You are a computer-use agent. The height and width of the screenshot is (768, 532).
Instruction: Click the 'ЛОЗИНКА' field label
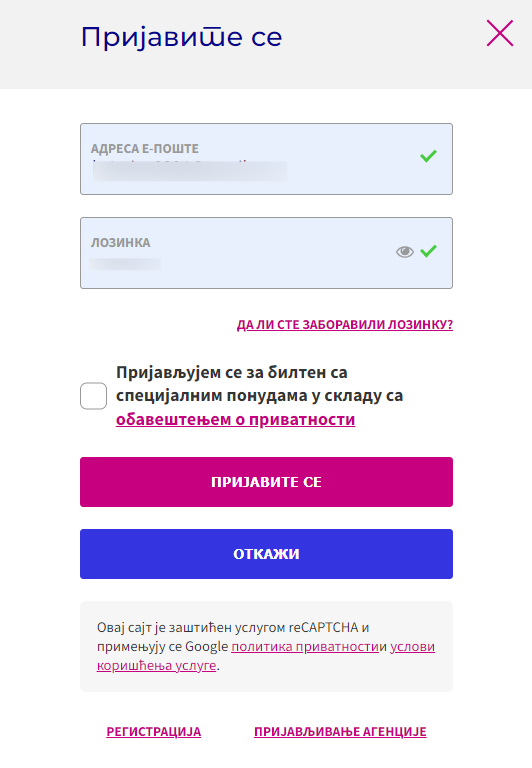coord(121,242)
